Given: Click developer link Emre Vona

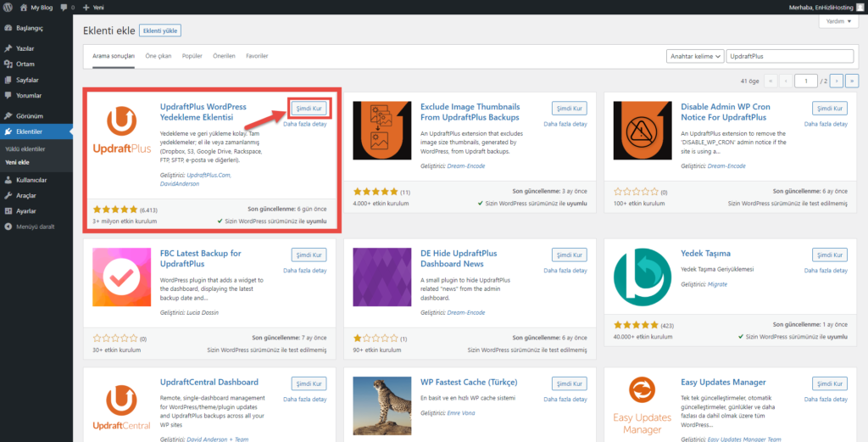Looking at the screenshot, I should (461, 412).
